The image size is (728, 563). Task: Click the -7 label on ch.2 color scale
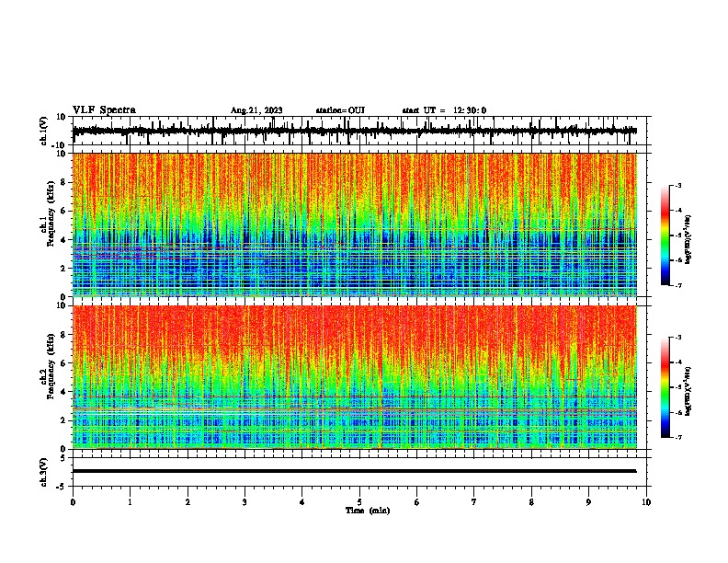tap(678, 437)
